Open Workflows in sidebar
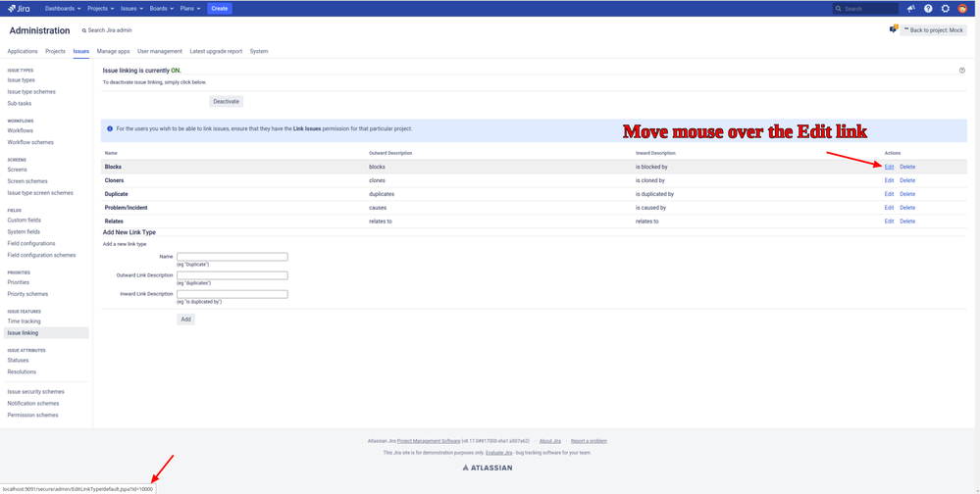Viewport: 980px width, 494px height. (x=20, y=130)
